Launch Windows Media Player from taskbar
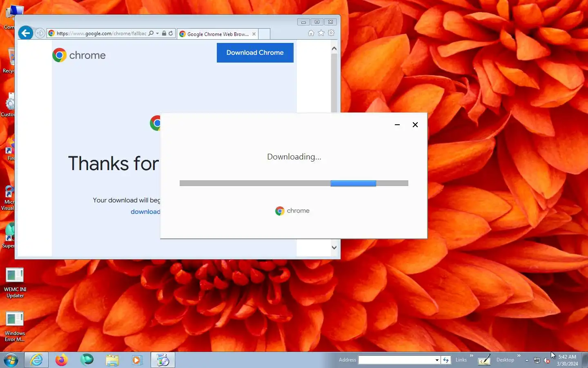This screenshot has height=368, width=588. [137, 360]
